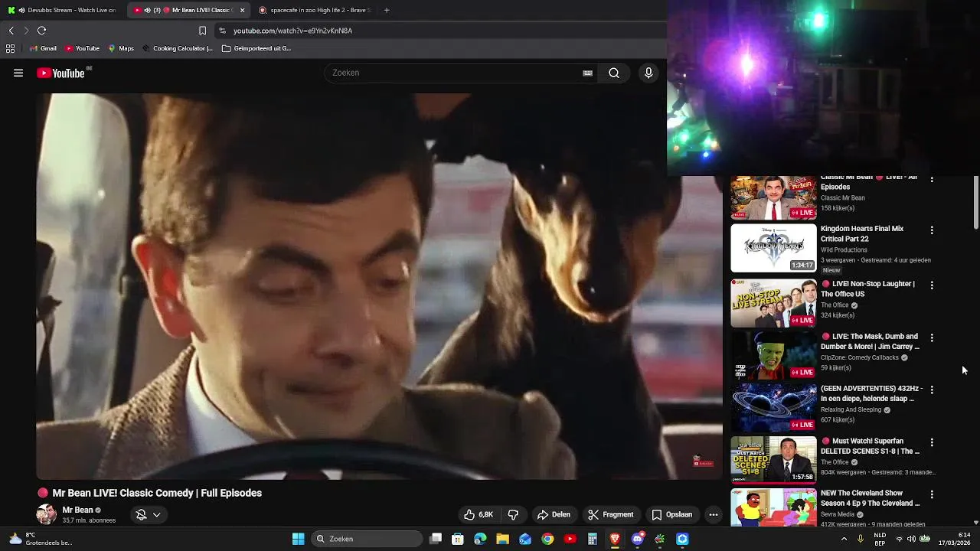Open the Windows Start menu
This screenshot has width=980, height=551.
tap(299, 539)
